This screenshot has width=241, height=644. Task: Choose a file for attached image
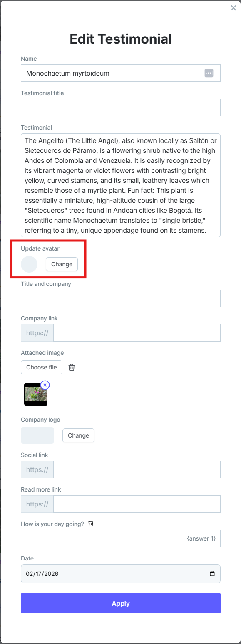click(x=42, y=367)
